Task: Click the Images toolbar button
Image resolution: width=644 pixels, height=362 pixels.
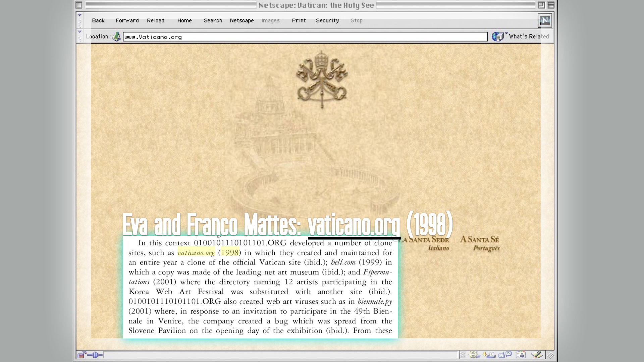Action: (270, 20)
